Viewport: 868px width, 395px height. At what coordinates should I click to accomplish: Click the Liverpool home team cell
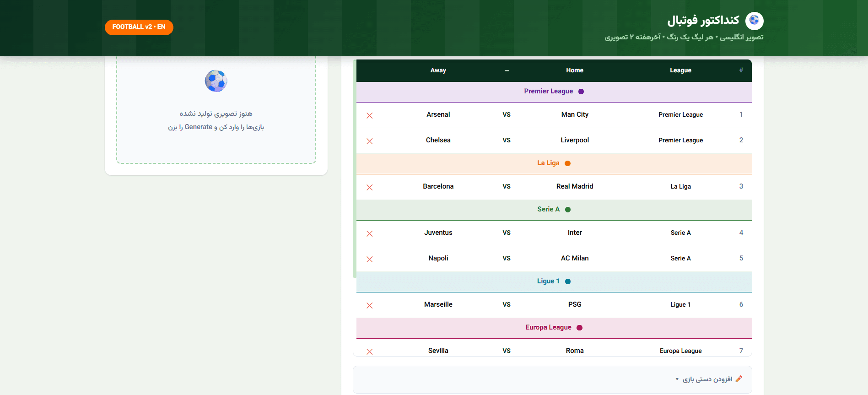pyautogui.click(x=575, y=140)
